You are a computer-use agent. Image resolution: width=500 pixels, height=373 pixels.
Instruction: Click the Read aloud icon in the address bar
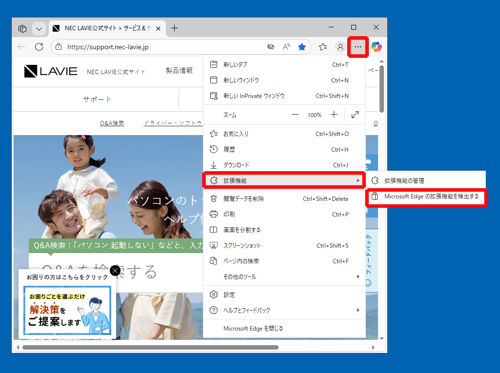pos(286,47)
